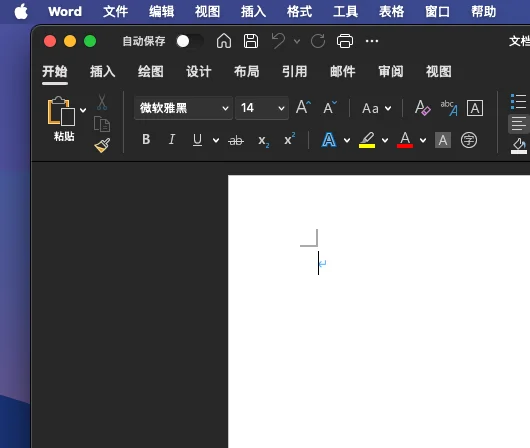
Task: Click the Print icon
Action: pyautogui.click(x=345, y=41)
